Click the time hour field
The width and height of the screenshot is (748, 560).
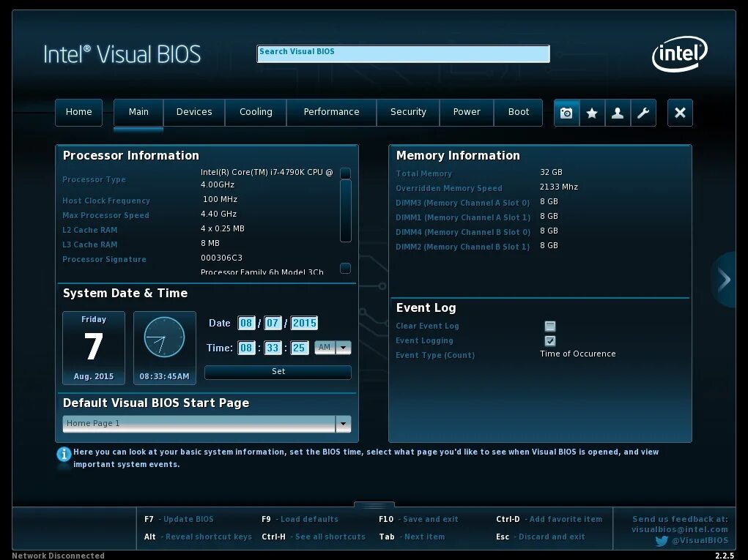coord(246,348)
